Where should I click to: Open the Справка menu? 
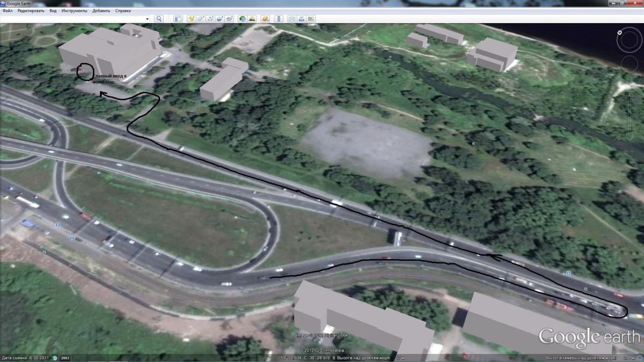(123, 11)
